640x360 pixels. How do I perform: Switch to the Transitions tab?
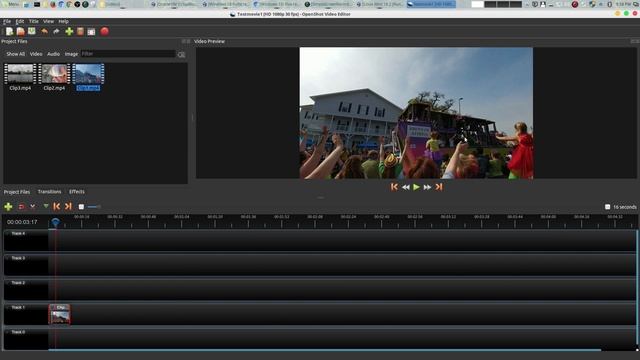pos(49,192)
